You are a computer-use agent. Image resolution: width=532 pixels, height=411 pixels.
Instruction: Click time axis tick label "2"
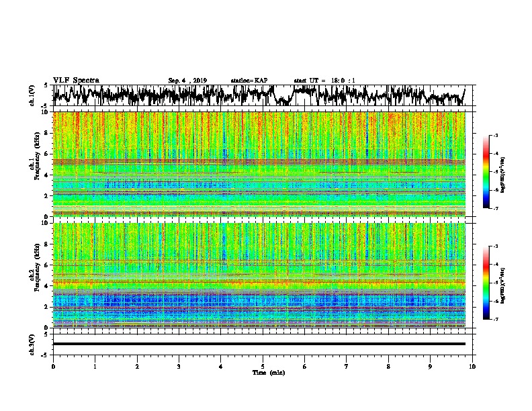click(x=137, y=367)
